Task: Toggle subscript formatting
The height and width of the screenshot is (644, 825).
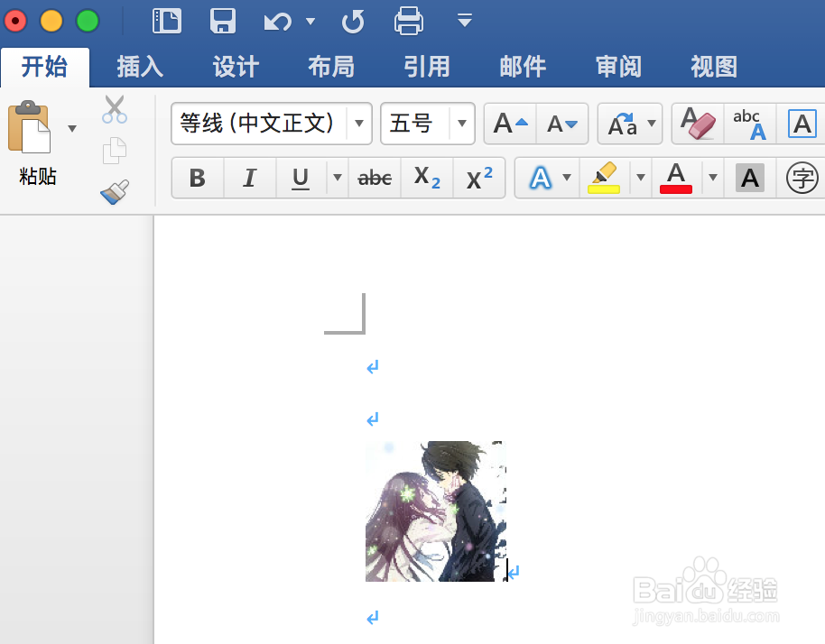Action: coord(426,178)
